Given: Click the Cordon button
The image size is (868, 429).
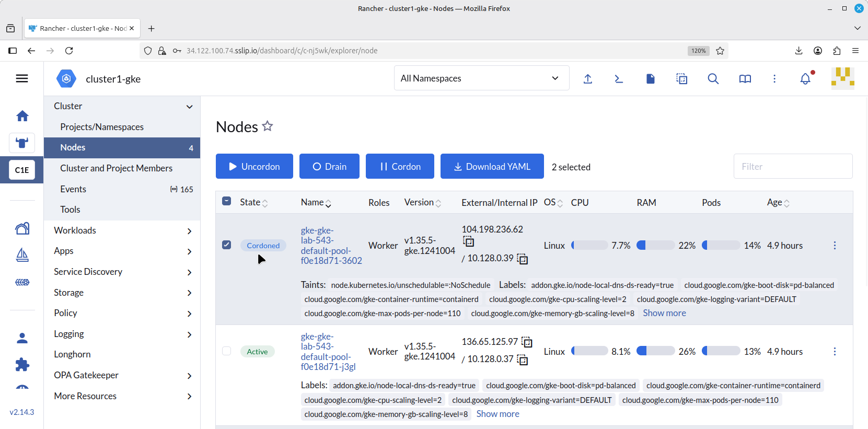Looking at the screenshot, I should click(x=400, y=166).
